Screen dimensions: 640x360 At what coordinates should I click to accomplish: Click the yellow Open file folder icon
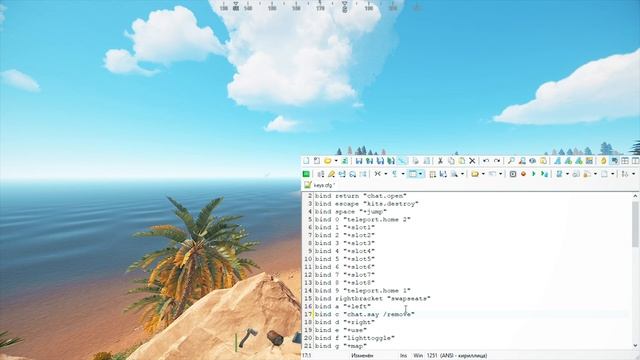click(327, 161)
